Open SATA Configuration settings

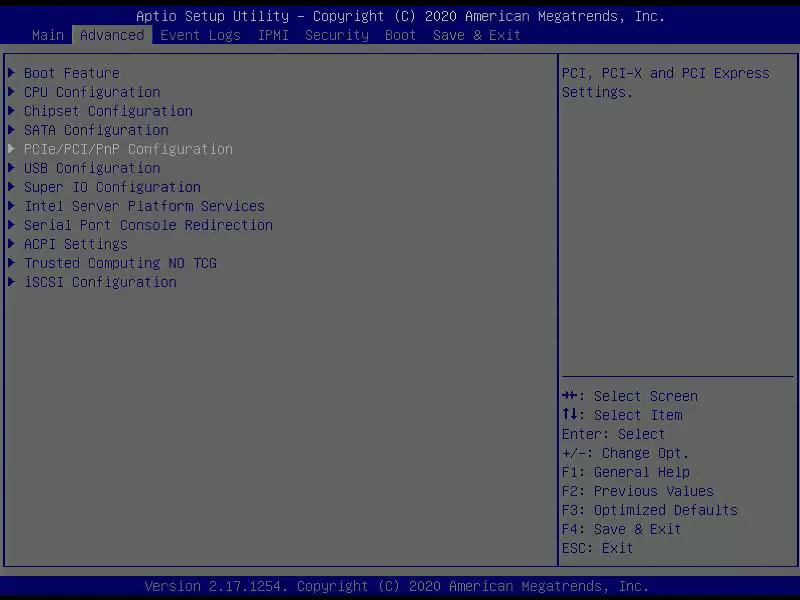click(96, 130)
